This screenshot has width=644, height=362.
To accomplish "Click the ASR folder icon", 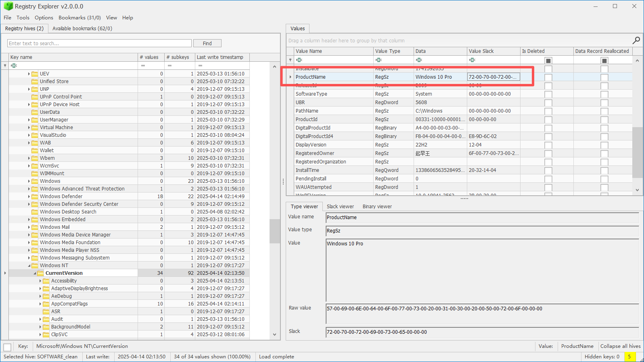I will point(46,312).
